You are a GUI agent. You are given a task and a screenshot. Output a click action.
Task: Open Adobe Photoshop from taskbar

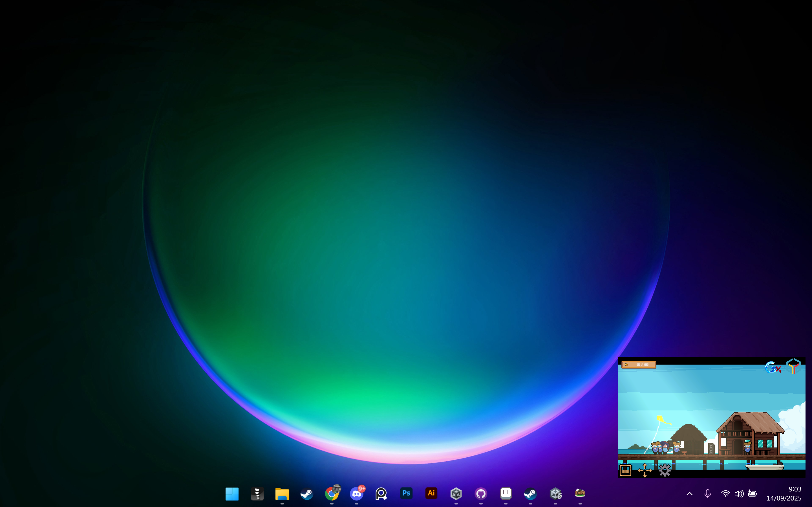(x=406, y=493)
